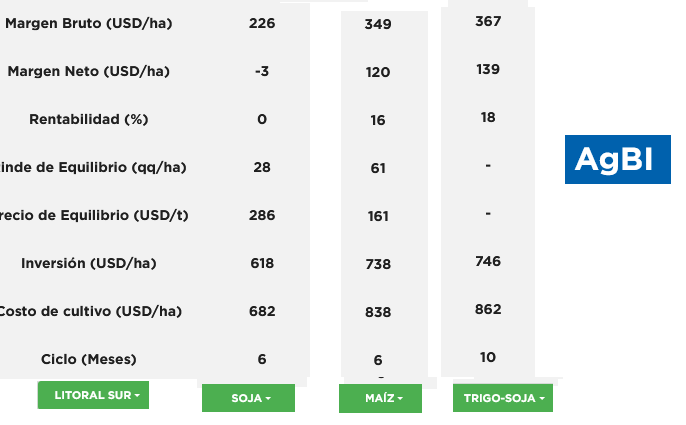Click the Soja Margen Neto value -3

tap(262, 71)
